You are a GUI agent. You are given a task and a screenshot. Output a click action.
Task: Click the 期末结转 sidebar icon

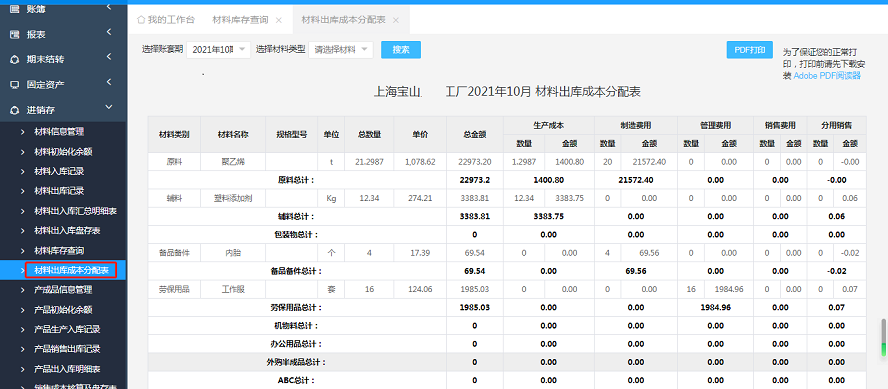[x=15, y=59]
